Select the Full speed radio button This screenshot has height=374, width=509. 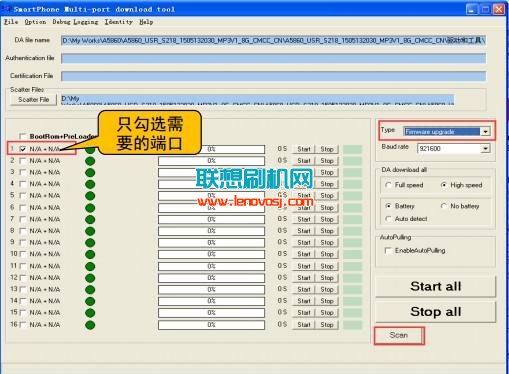point(388,185)
